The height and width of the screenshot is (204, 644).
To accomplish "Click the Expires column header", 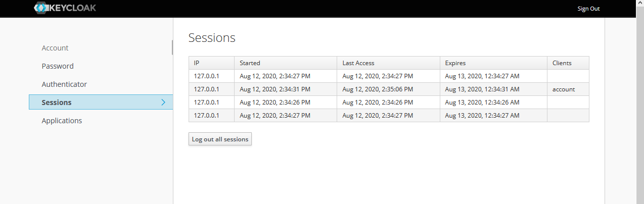I will (455, 63).
